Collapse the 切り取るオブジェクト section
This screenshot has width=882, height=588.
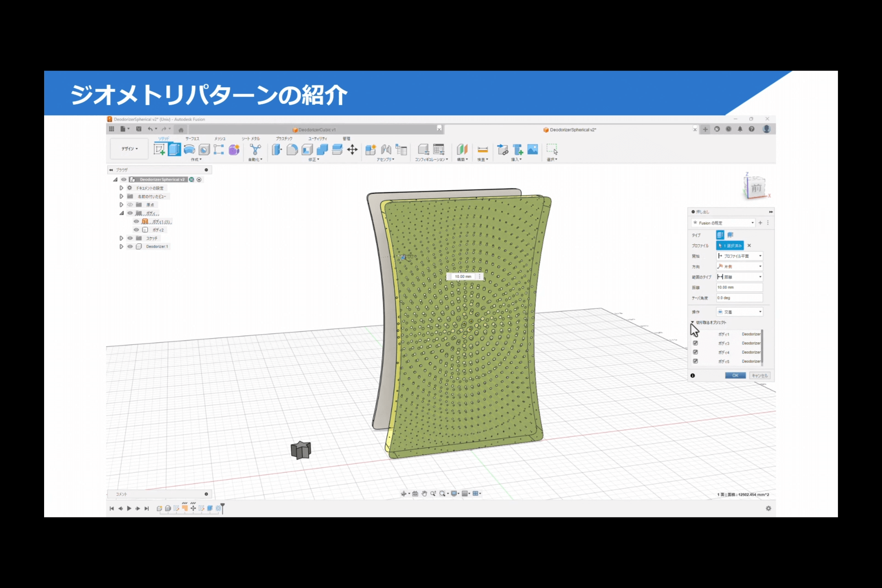tap(693, 322)
